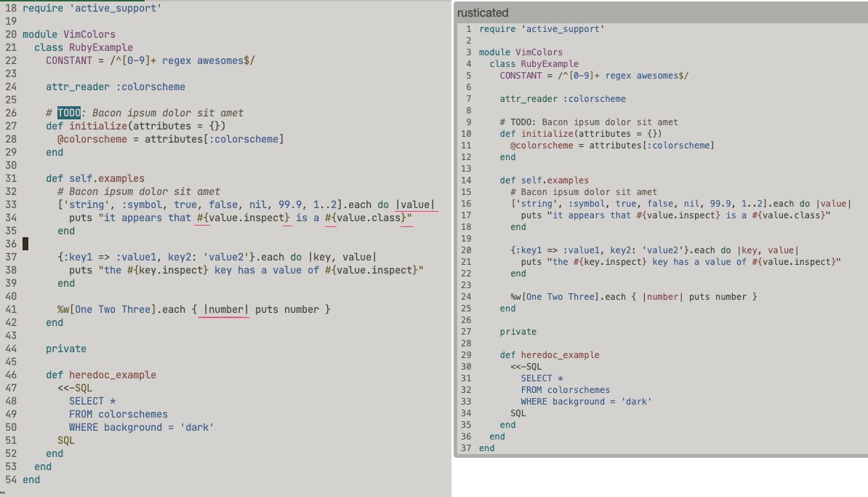Screen dimensions: 868x497
Task: Click '|value|' on line 16 of rusticated
Action: [x=834, y=203]
